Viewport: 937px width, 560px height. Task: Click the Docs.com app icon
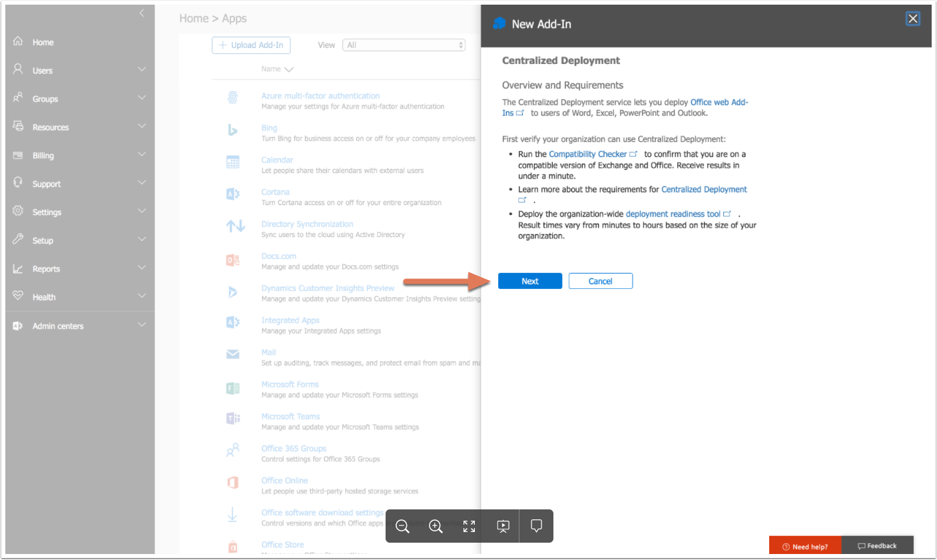[232, 259]
